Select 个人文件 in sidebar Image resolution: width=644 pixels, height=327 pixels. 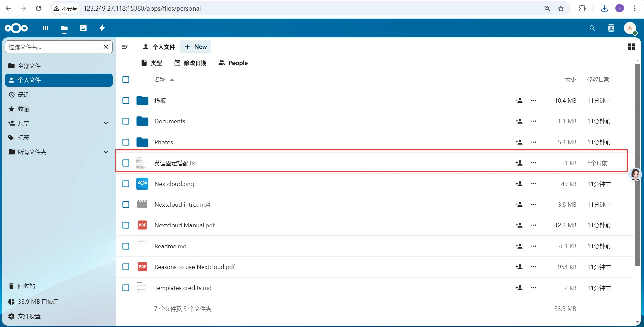[59, 80]
